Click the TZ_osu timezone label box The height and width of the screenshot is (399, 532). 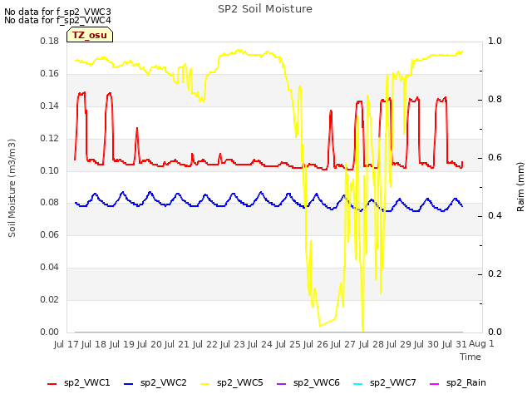tap(90, 35)
